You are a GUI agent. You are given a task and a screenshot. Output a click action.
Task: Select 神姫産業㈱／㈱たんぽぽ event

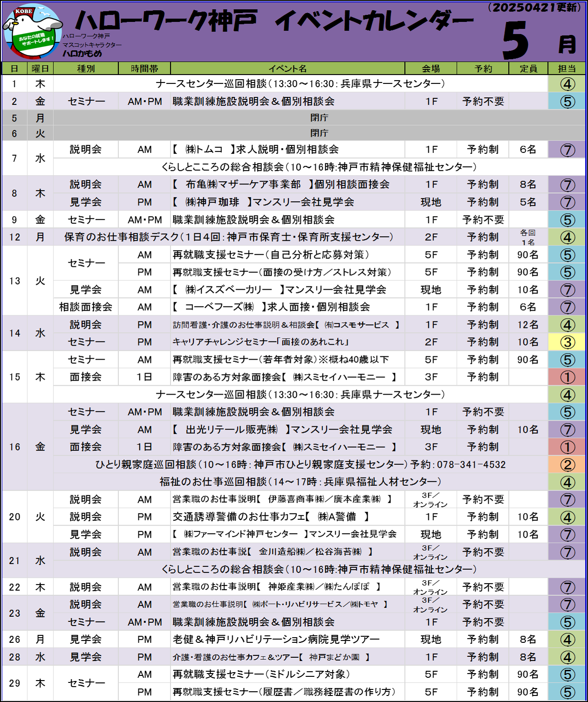[277, 587]
